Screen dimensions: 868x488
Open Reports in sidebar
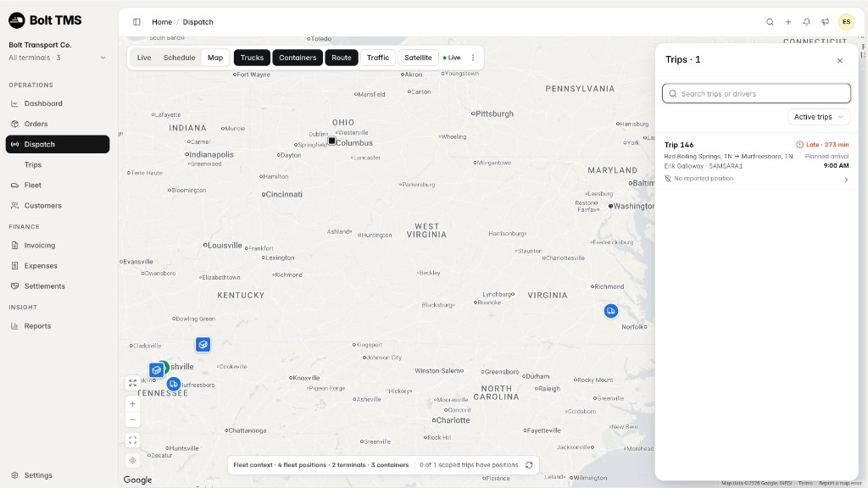tap(58, 326)
